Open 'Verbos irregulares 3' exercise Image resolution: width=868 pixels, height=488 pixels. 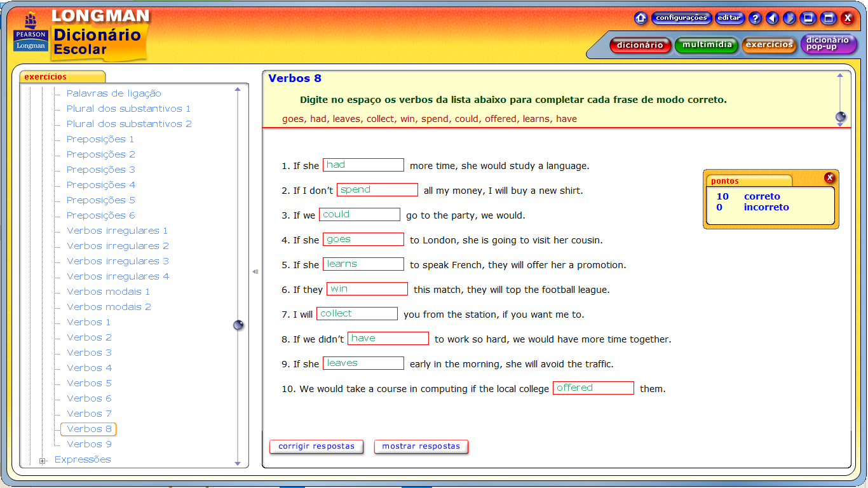[118, 261]
